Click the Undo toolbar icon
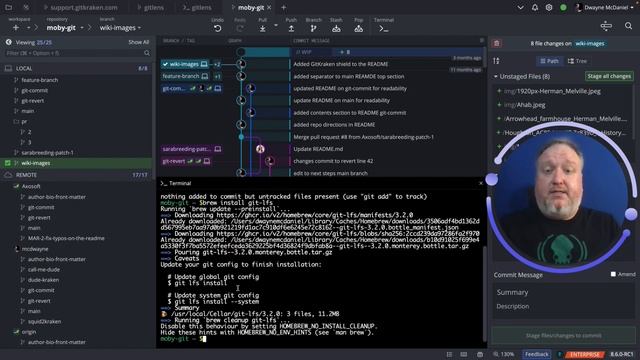This screenshot has height=360, width=640. 218,29
